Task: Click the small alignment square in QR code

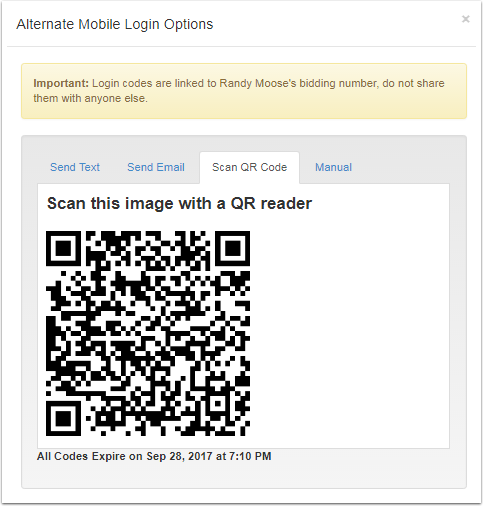Action: (x=218, y=404)
